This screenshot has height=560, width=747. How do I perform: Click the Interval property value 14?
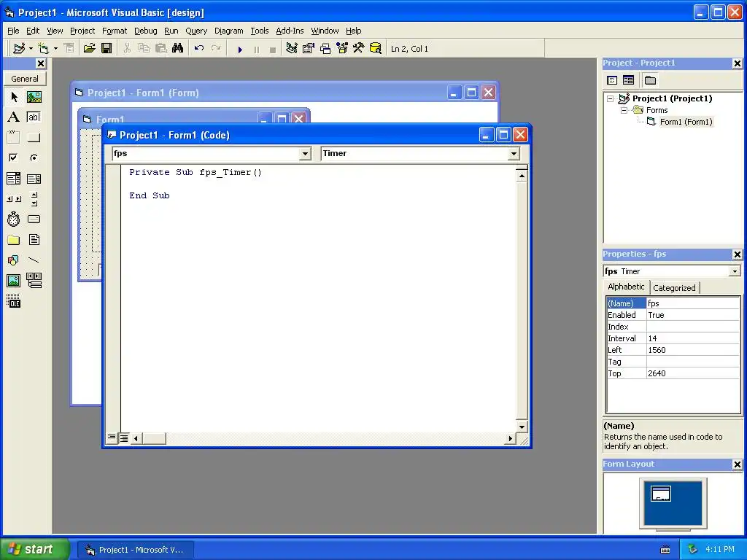point(693,338)
